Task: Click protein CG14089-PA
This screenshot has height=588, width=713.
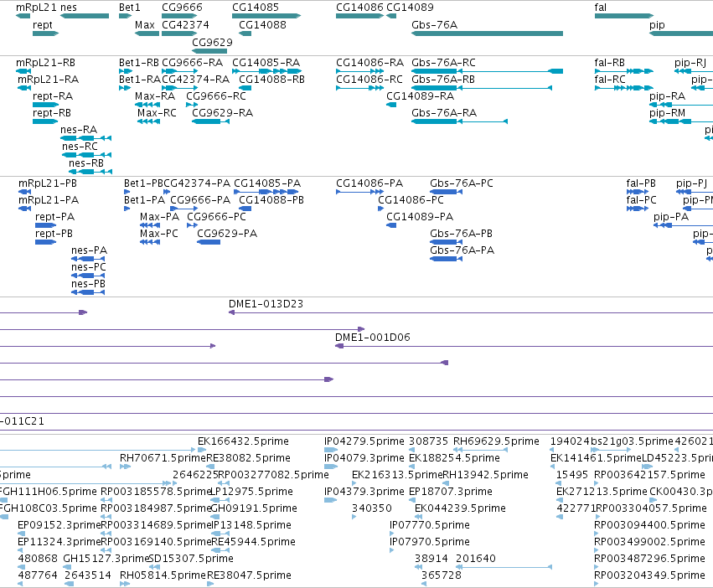Action: click(x=420, y=217)
